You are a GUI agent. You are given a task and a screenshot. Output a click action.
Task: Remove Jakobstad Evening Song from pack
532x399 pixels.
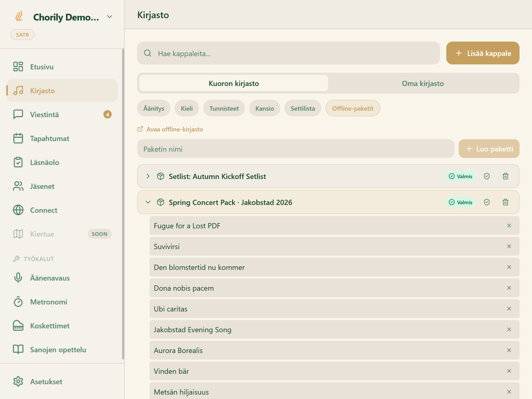[x=509, y=329]
